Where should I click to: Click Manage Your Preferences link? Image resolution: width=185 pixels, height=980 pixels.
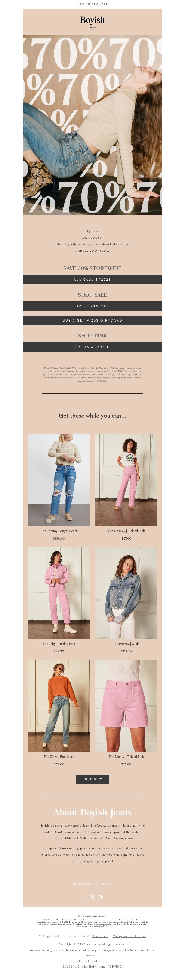(129, 936)
